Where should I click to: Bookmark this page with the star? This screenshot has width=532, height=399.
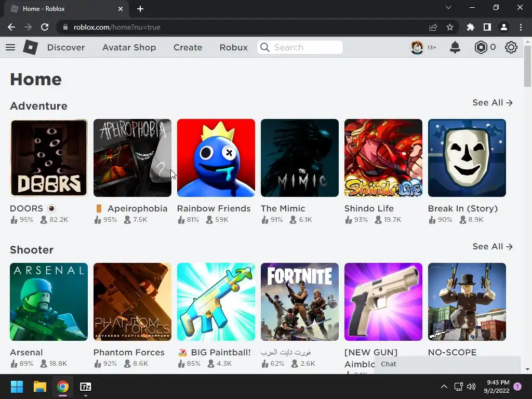pyautogui.click(x=450, y=27)
